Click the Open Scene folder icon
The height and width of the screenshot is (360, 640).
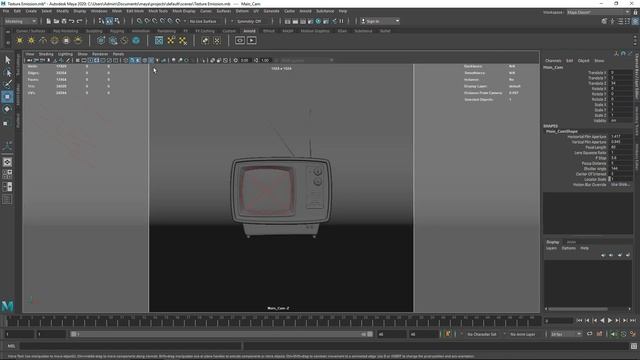click(x=56, y=21)
